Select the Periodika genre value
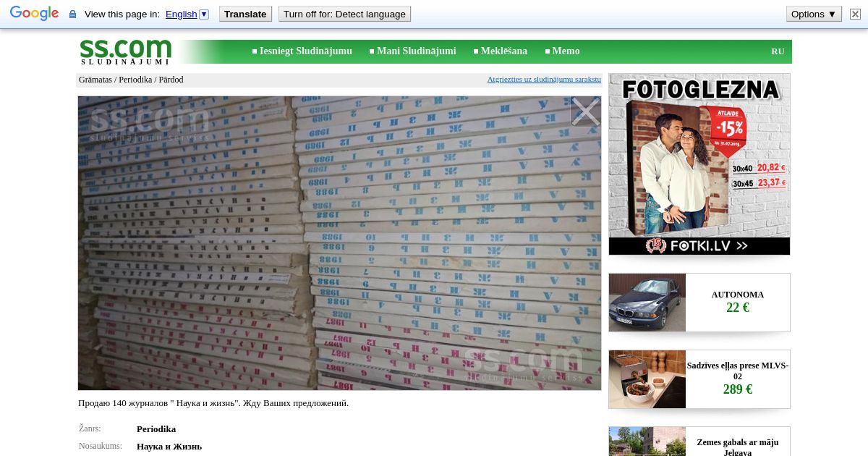This screenshot has width=868, height=456. pos(156,429)
